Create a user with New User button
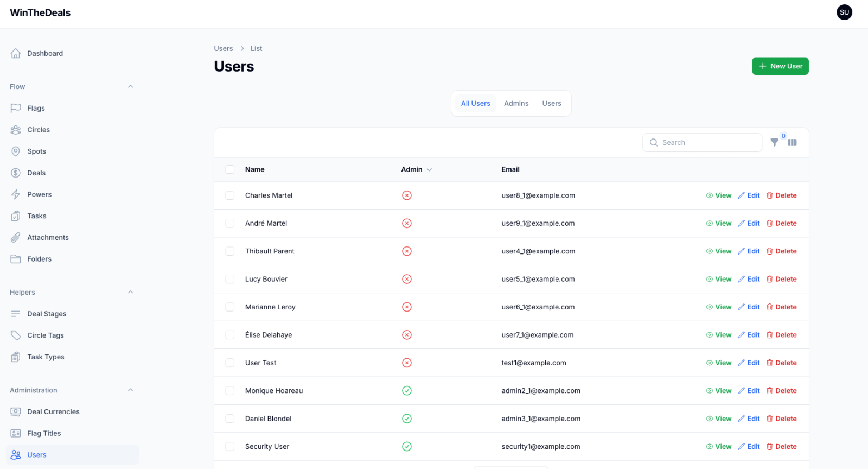This screenshot has width=868, height=469. click(x=780, y=66)
